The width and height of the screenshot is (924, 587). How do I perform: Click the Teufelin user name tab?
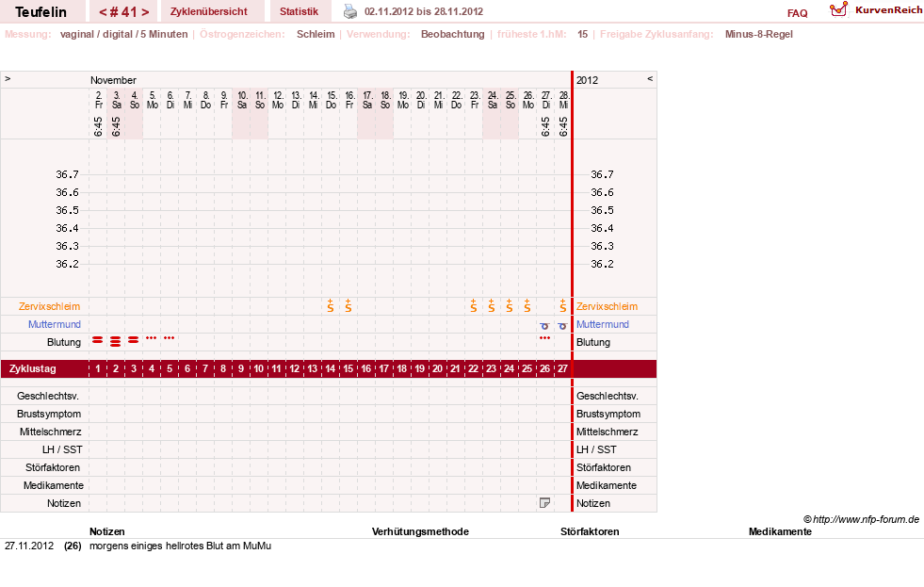[41, 12]
